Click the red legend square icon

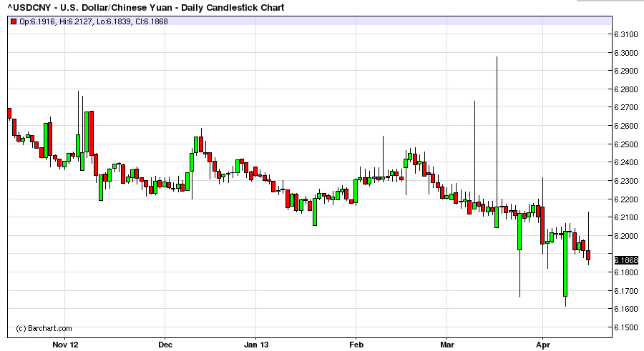click(14, 21)
